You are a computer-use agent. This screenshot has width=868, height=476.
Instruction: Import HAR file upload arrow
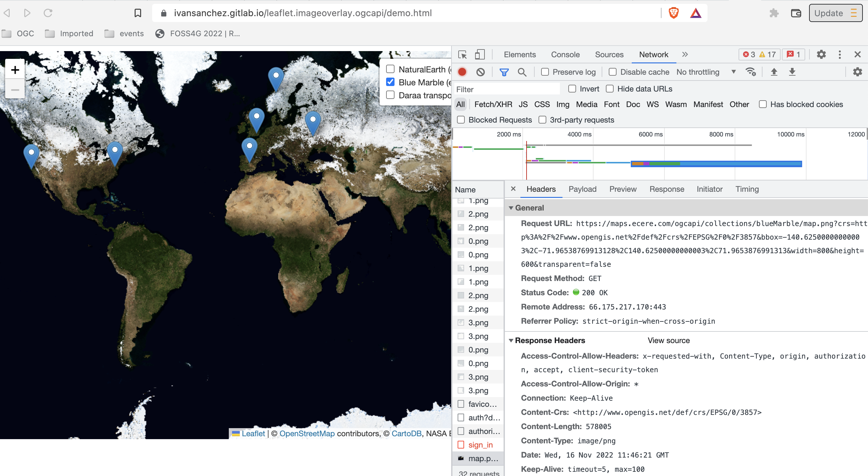click(774, 72)
